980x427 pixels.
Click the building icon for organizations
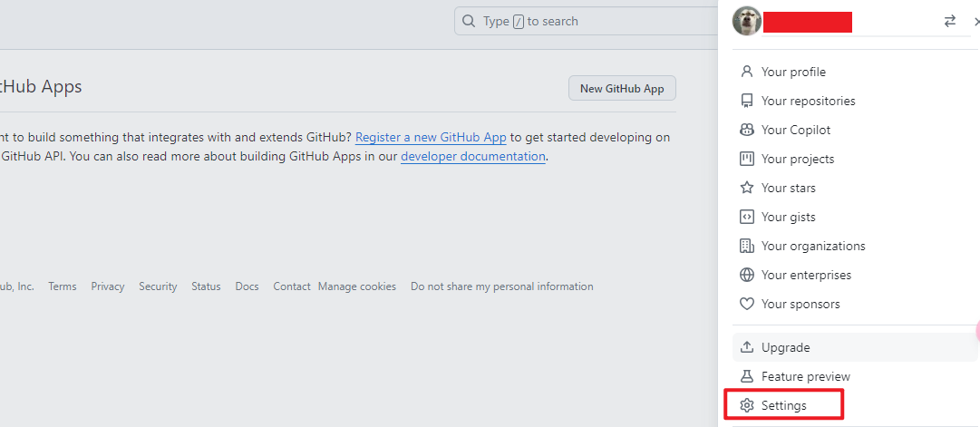coord(747,246)
